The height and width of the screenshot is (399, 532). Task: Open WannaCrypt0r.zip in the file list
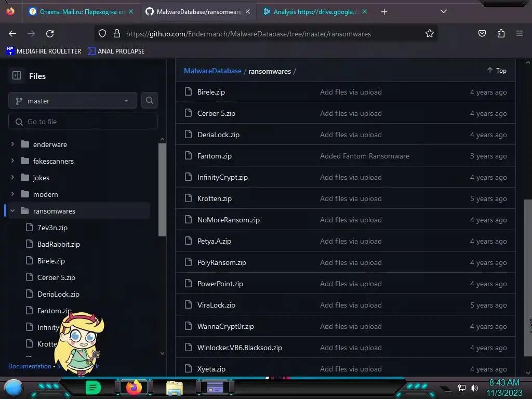click(x=225, y=326)
